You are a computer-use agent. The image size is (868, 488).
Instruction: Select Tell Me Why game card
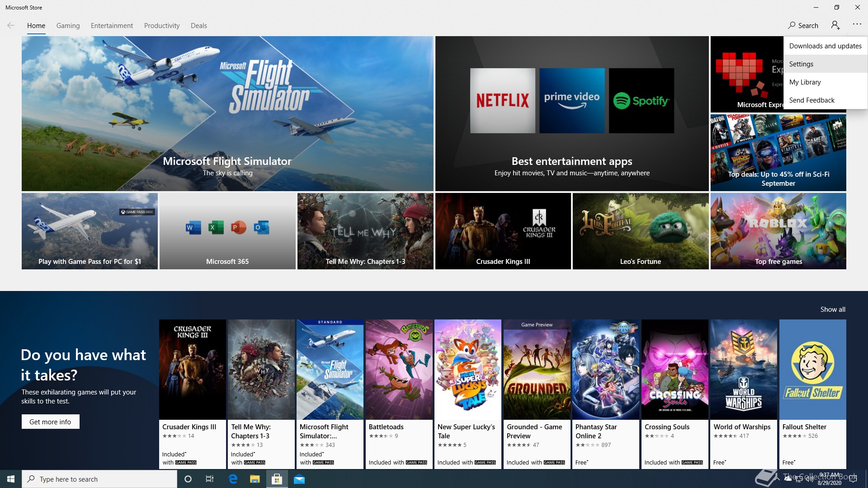[x=261, y=394]
